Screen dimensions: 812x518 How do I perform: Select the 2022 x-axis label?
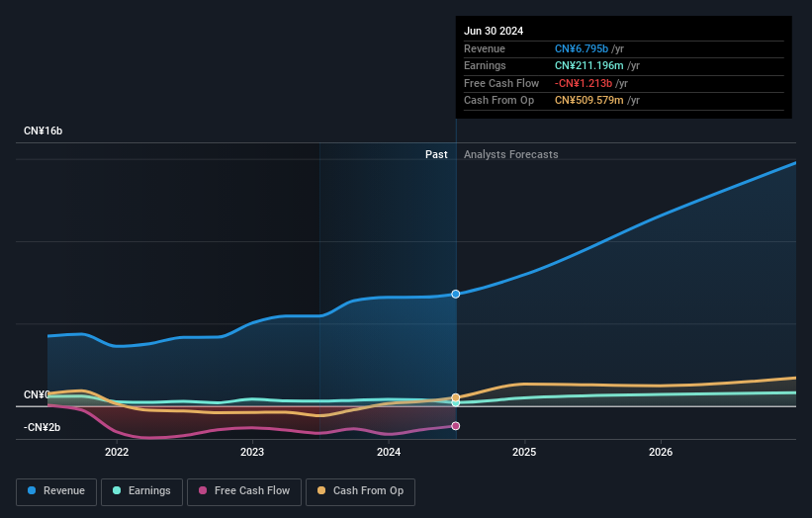coord(117,453)
